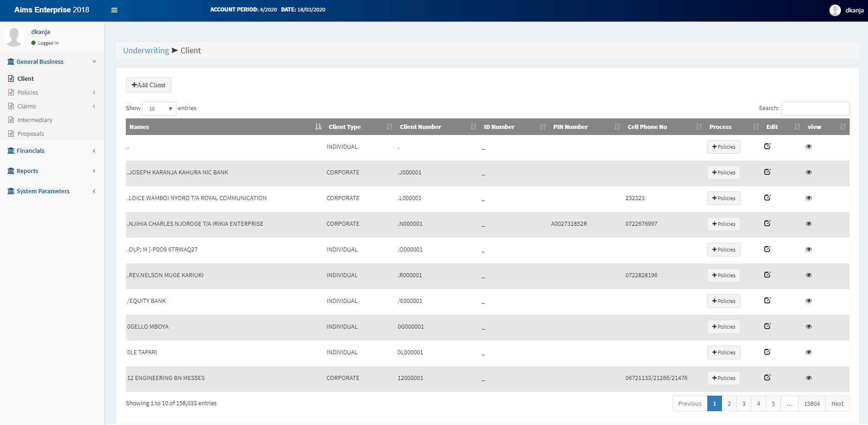The width and height of the screenshot is (868, 425).
Task: View details for Loice Wamboi Nyoro client
Action: pyautogui.click(x=808, y=198)
